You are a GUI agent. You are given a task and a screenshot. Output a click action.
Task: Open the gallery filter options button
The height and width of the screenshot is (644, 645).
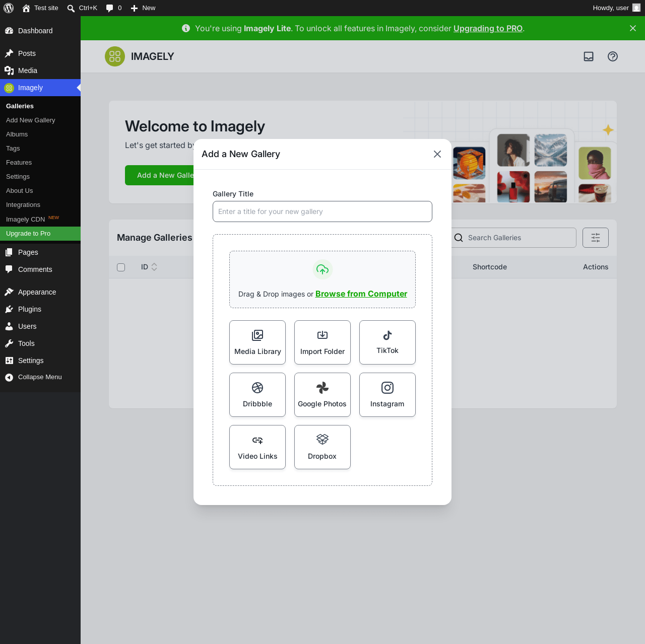pos(596,238)
